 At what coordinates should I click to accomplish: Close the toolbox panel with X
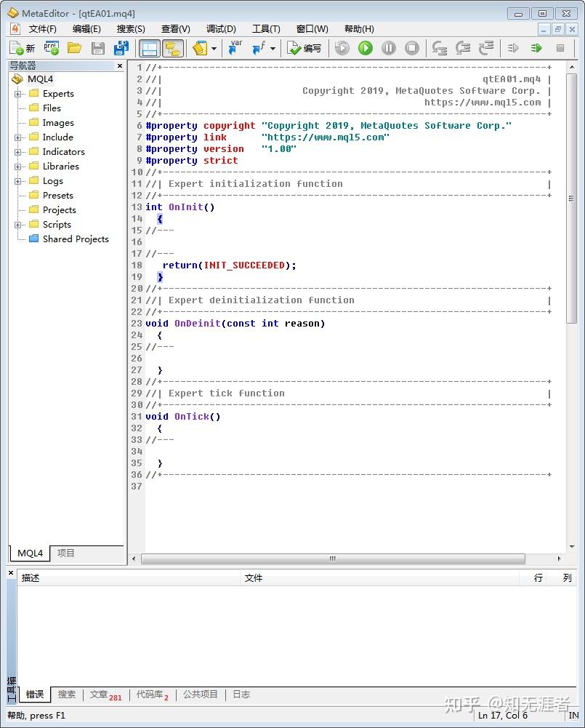pos(11,573)
